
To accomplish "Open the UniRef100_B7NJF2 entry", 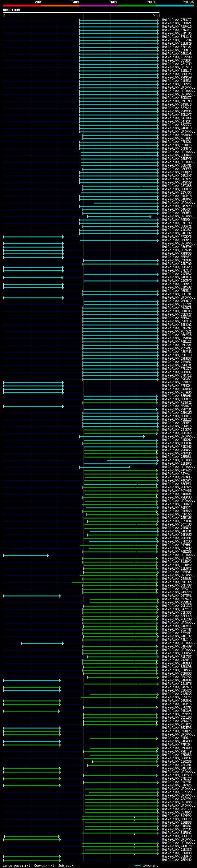I will tap(176, 30).
